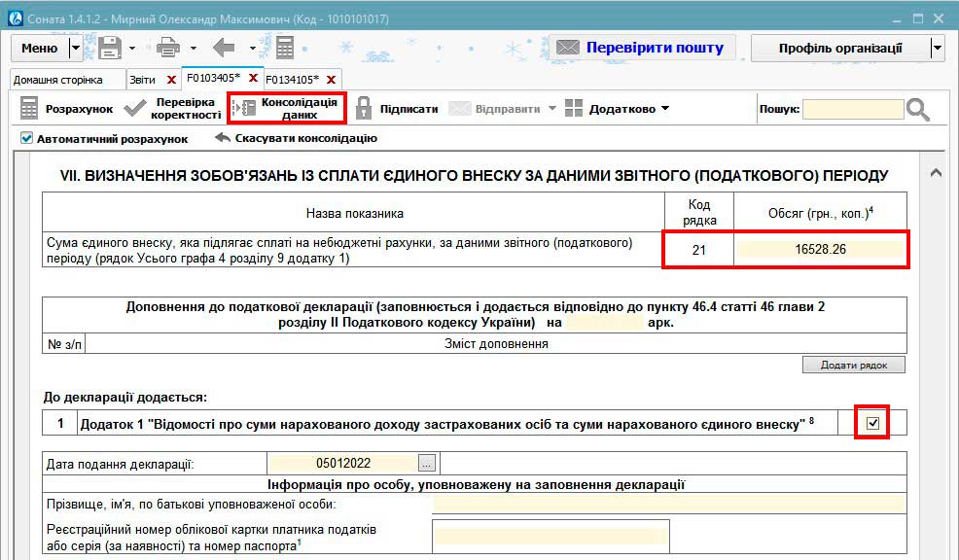This screenshot has width=959, height=560.
Task: Expand the Меню dropdown arrow
Action: (x=76, y=48)
